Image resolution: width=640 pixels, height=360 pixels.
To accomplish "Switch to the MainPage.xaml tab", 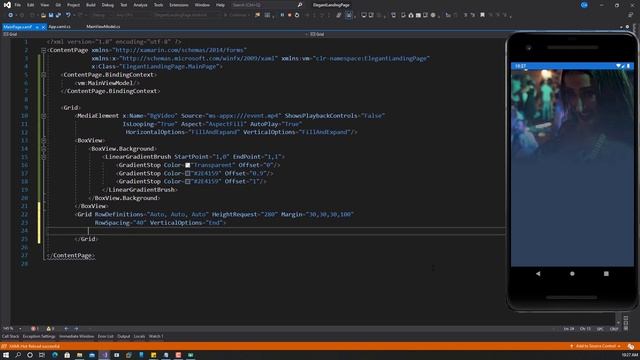I will pos(17,27).
